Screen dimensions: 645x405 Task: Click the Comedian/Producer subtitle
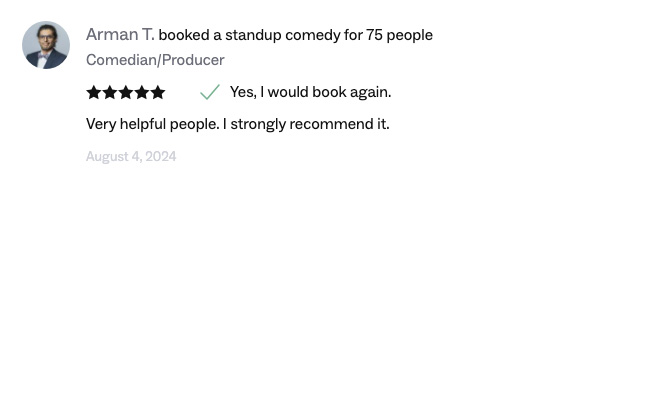(155, 60)
